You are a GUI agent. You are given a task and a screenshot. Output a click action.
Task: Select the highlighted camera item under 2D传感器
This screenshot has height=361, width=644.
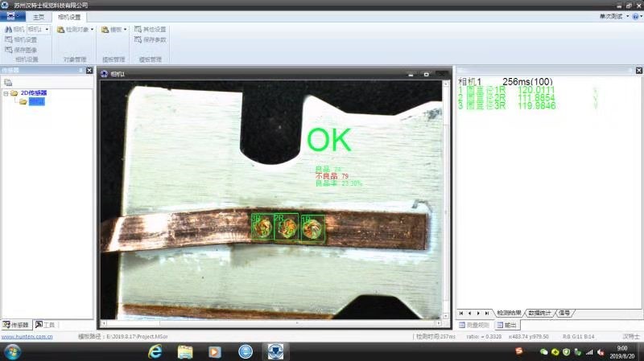[36, 101]
